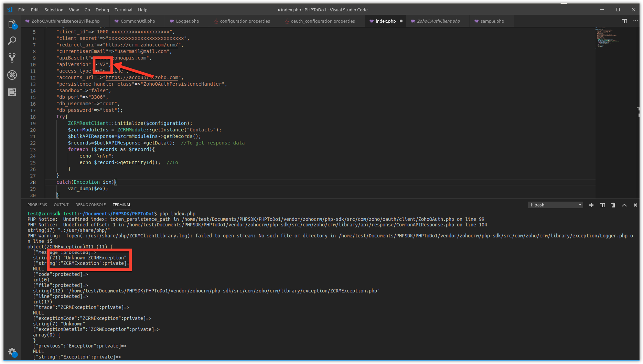Open the Extensions view in activity bar
Screen dimensions: 643x364
[x=12, y=92]
